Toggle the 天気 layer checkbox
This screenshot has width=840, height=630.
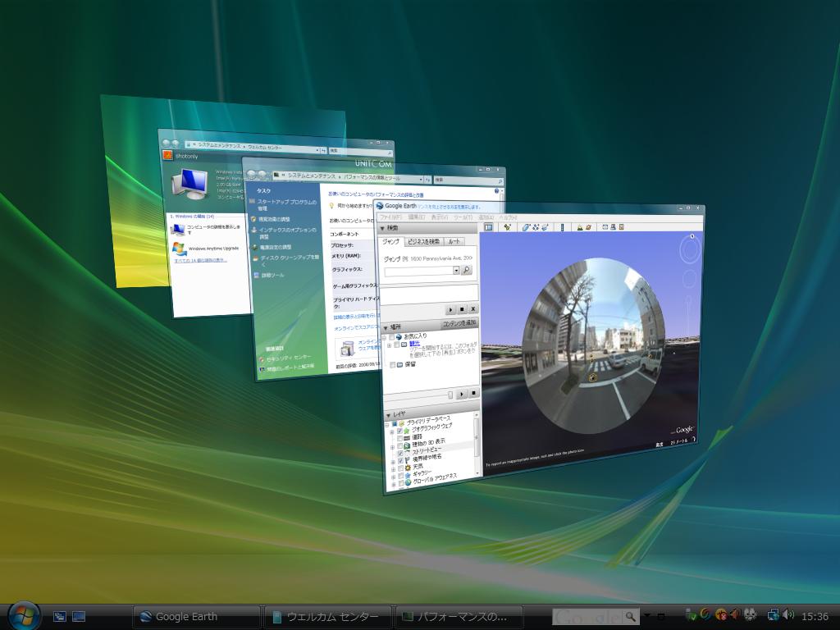coord(400,468)
